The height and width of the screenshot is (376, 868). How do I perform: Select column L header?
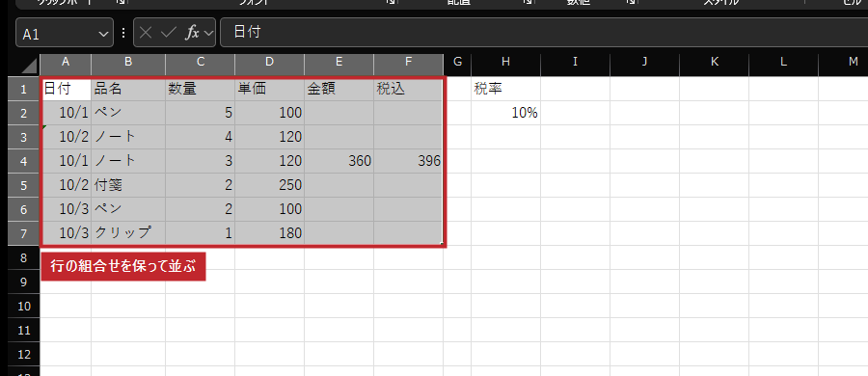click(x=784, y=63)
